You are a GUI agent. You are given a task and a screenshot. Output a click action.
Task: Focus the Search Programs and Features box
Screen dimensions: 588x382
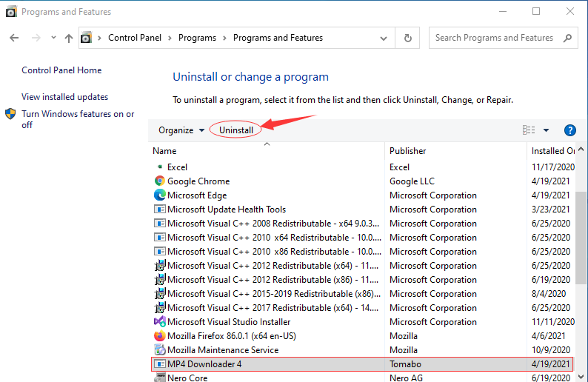point(504,38)
